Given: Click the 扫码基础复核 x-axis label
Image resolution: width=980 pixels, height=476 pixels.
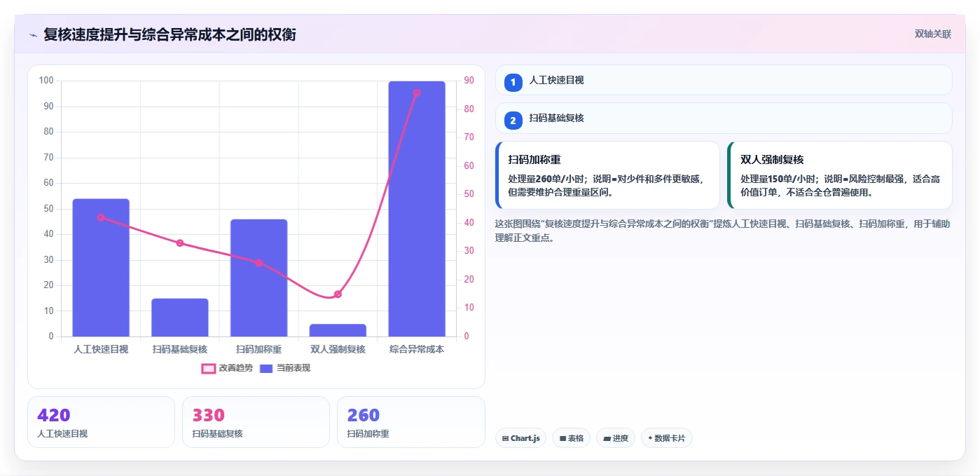Looking at the screenshot, I should click(180, 349).
